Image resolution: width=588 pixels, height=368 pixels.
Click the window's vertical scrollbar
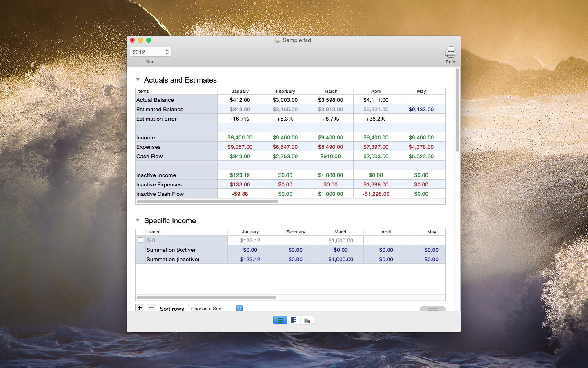click(x=457, y=110)
